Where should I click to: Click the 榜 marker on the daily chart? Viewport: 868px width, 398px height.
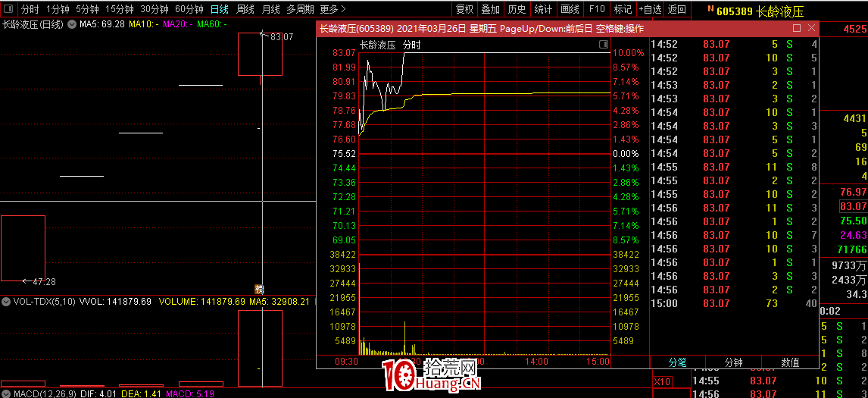coord(259,289)
